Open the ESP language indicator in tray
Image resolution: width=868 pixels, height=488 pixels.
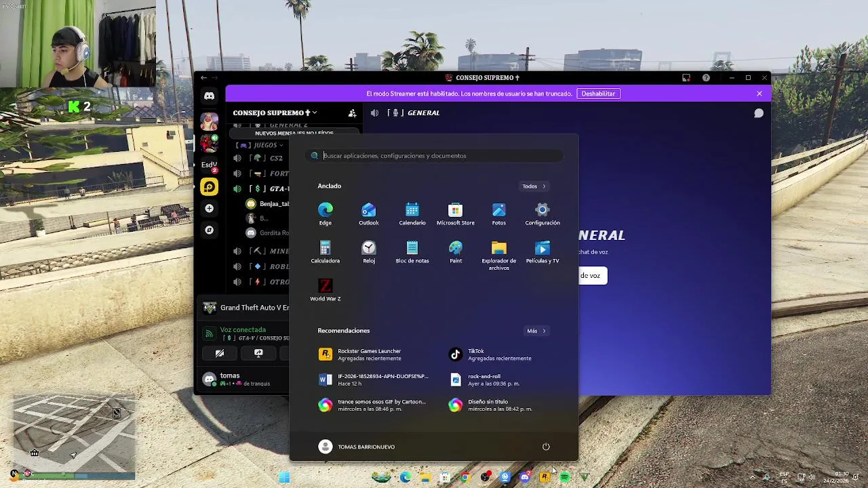785,478
